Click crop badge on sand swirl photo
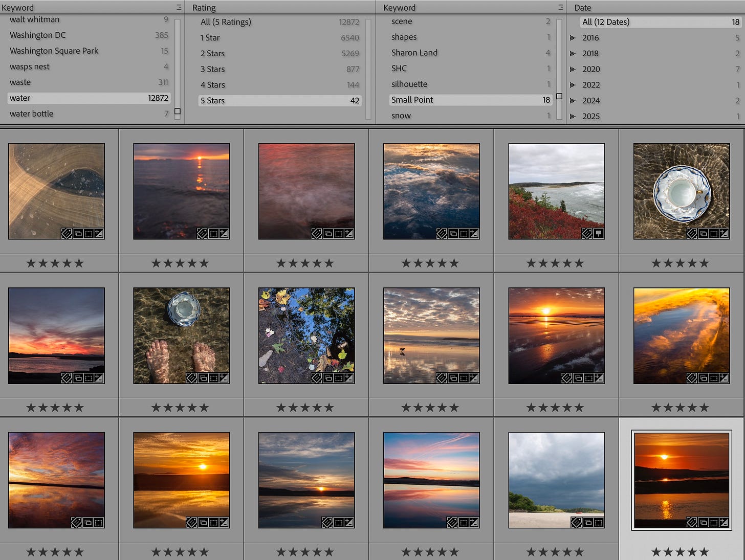 click(89, 234)
